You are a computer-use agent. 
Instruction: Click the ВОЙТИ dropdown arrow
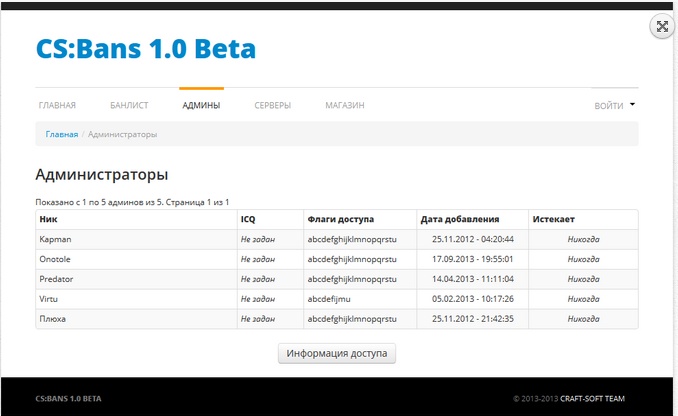tap(632, 104)
